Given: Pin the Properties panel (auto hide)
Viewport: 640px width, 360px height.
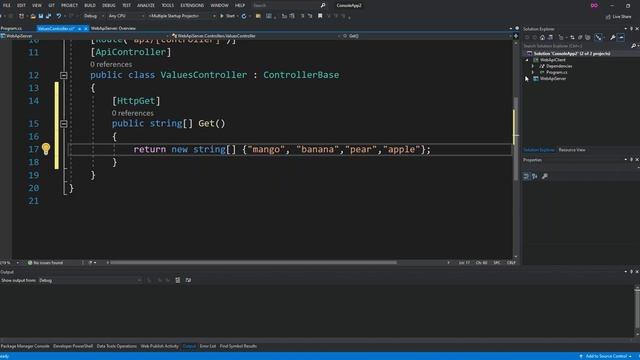Looking at the screenshot, I should tap(631, 160).
